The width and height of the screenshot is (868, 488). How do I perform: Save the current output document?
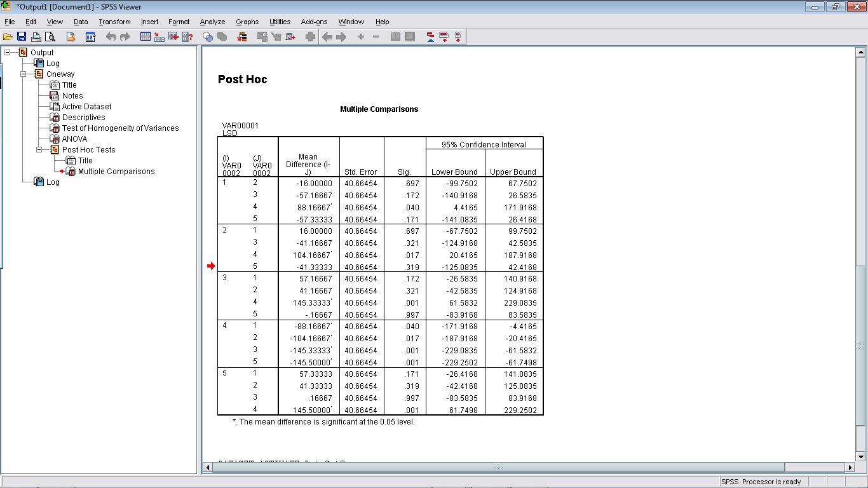click(x=22, y=36)
